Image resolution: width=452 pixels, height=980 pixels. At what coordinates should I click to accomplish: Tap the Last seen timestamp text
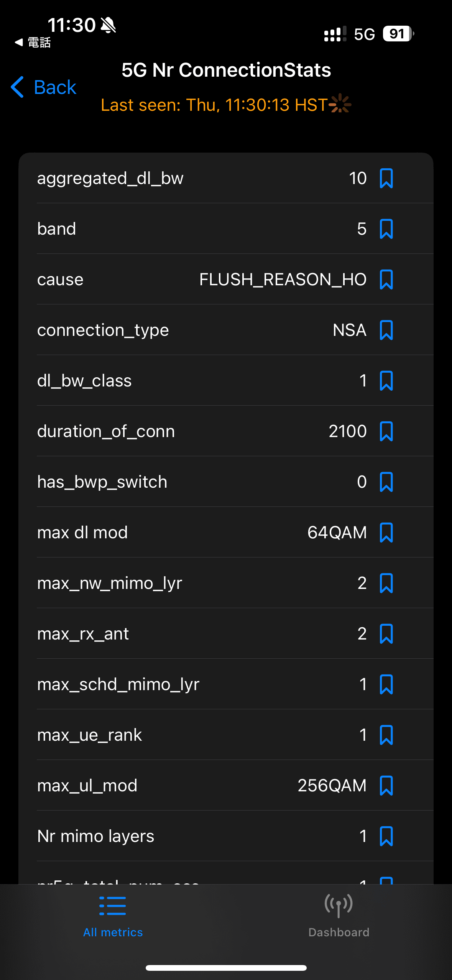click(x=215, y=105)
